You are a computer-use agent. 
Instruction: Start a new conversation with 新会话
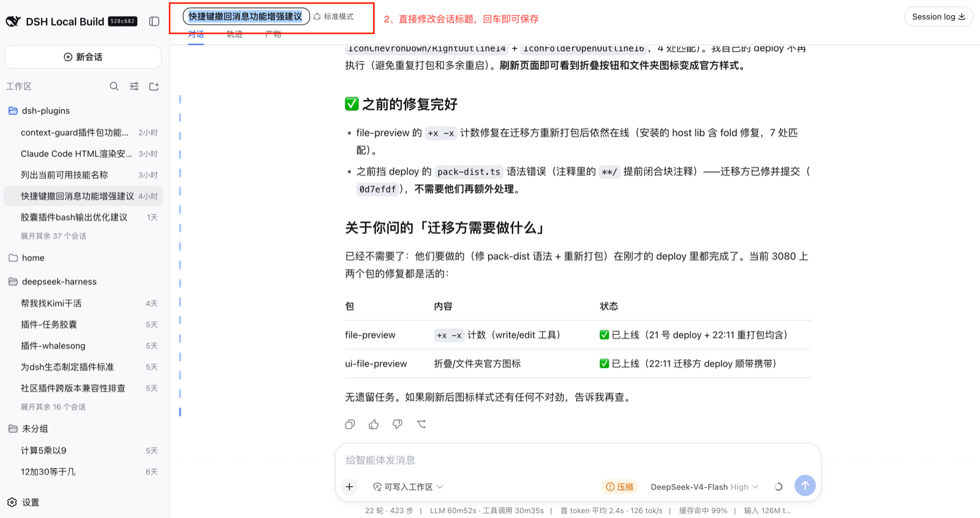[x=83, y=57]
